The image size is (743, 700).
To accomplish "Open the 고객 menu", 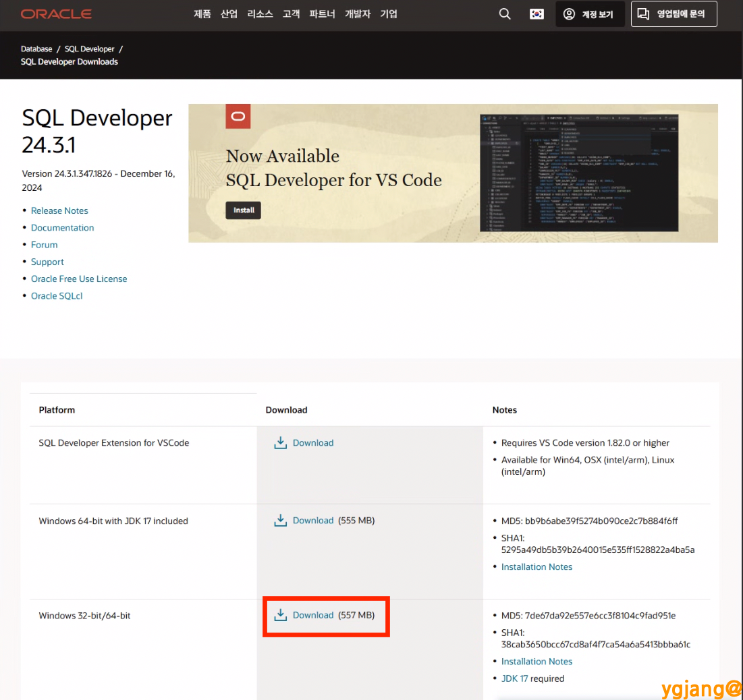I will coord(291,14).
